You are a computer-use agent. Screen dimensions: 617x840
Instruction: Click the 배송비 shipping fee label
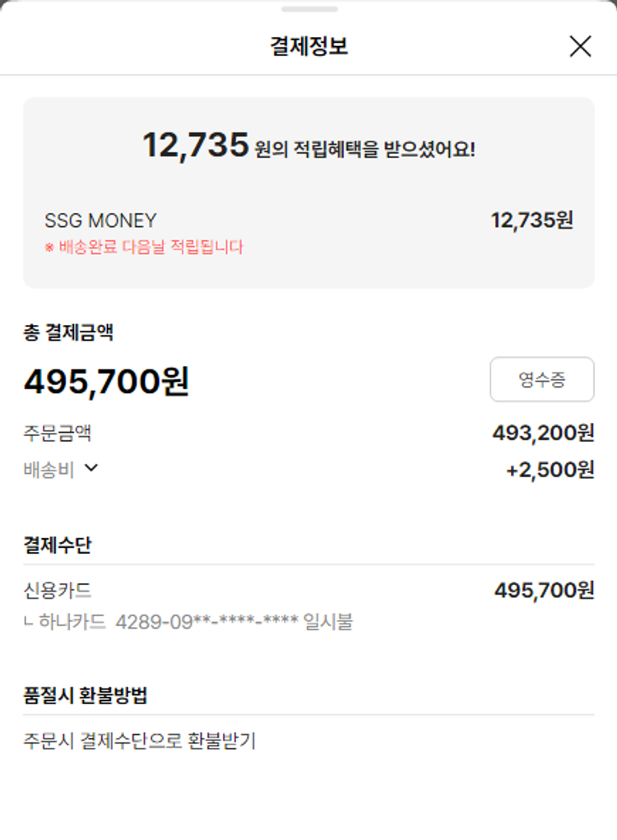pos(49,470)
